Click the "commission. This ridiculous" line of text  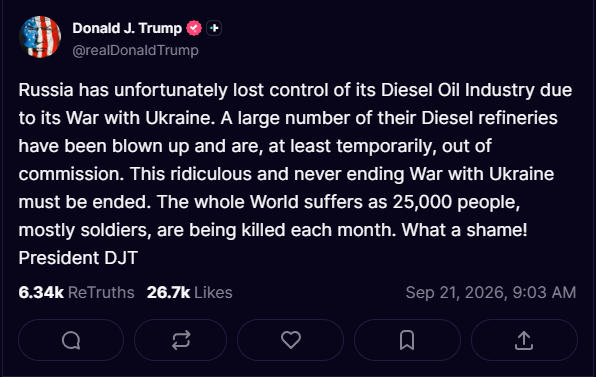[x=135, y=174]
